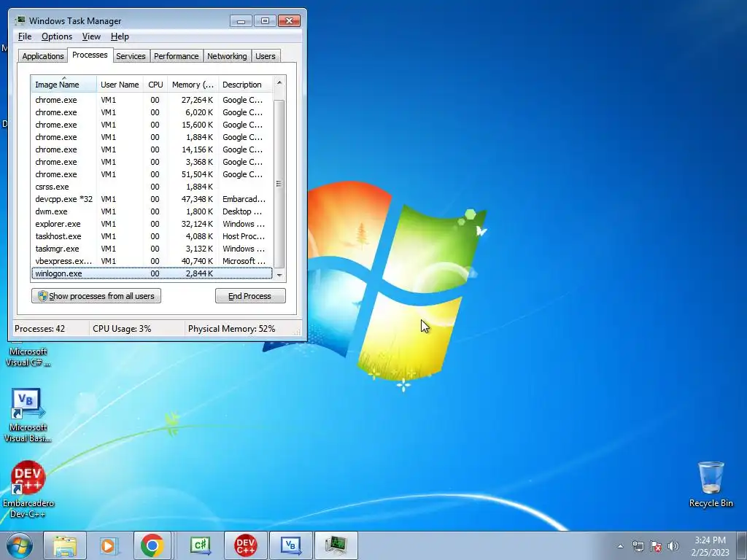The width and height of the screenshot is (747, 560).
Task: Select the taskmgr.exe process
Action: point(152,249)
